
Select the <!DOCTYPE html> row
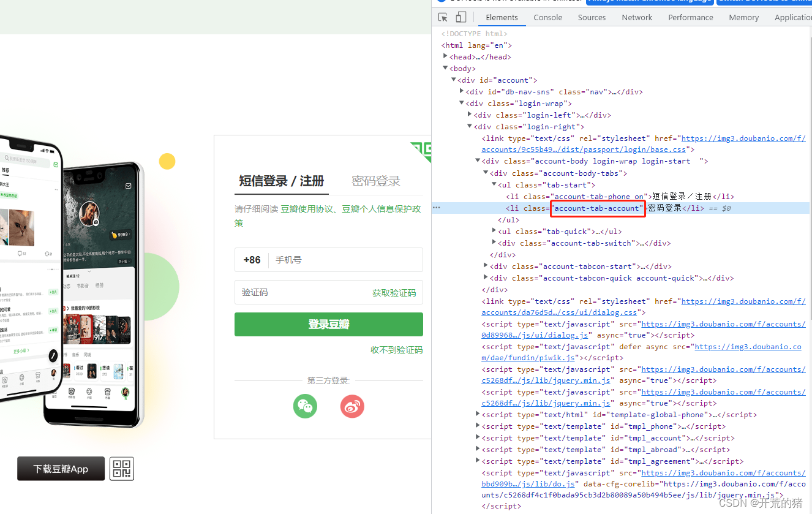tap(475, 34)
